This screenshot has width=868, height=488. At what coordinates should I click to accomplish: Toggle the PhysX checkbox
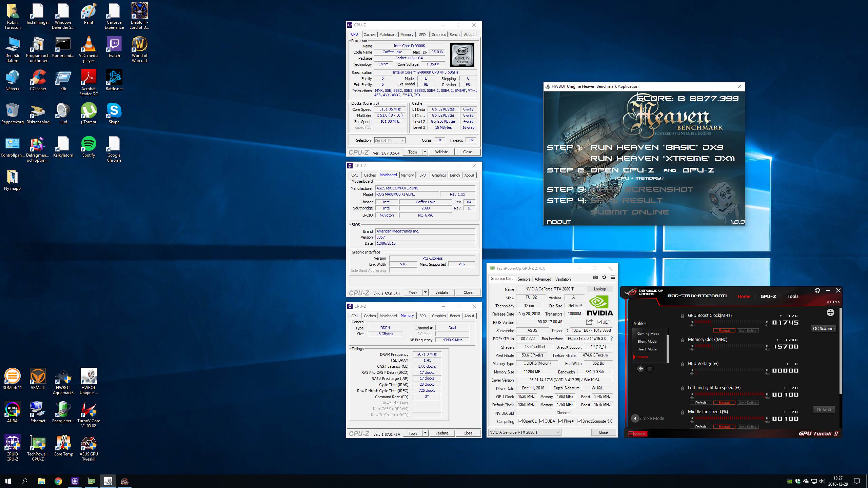[560, 421]
